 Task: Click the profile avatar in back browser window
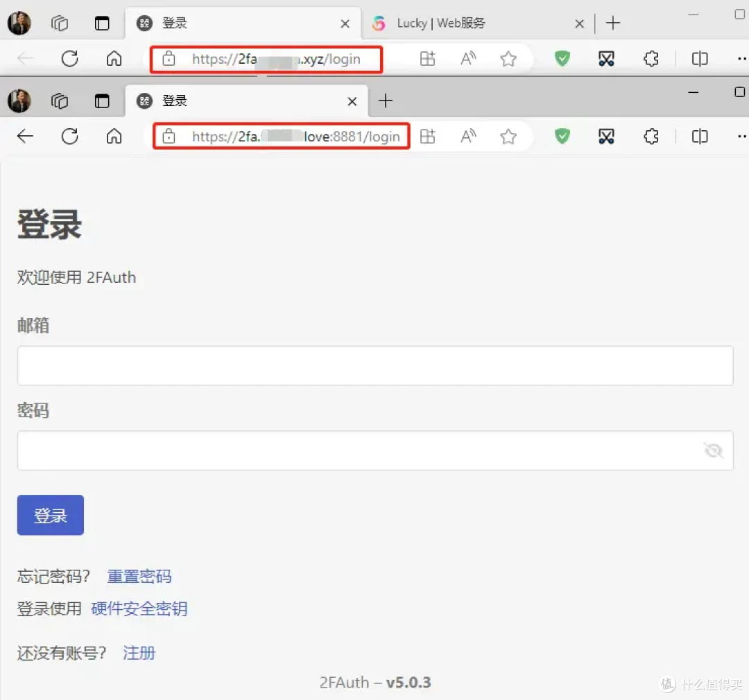[x=19, y=22]
